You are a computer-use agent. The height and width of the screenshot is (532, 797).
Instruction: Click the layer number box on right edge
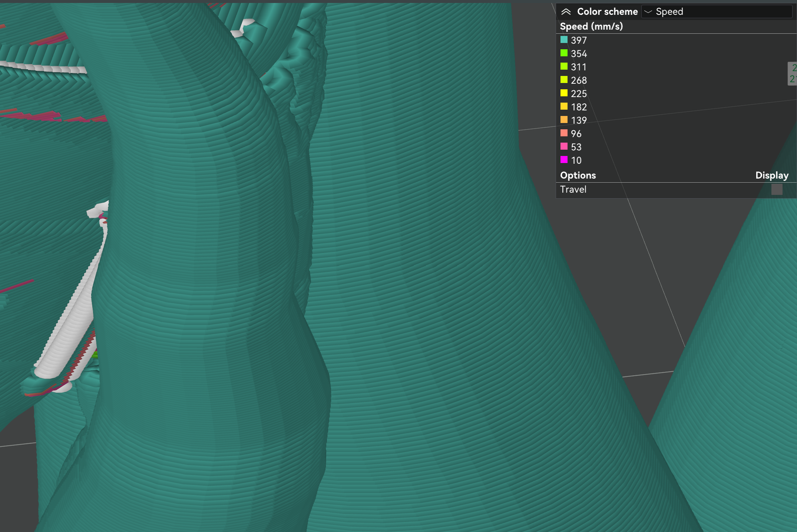tap(793, 73)
